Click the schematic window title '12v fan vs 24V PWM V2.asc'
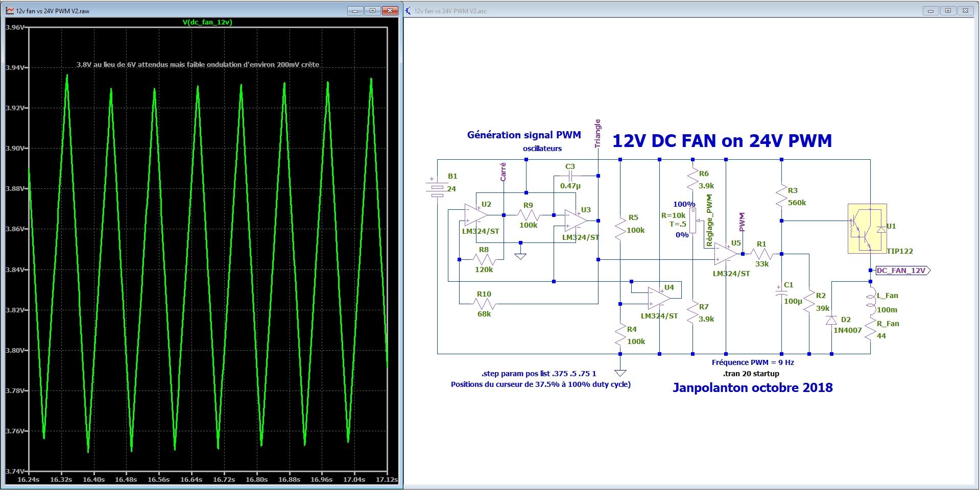The height and width of the screenshot is (490, 980). click(x=450, y=11)
